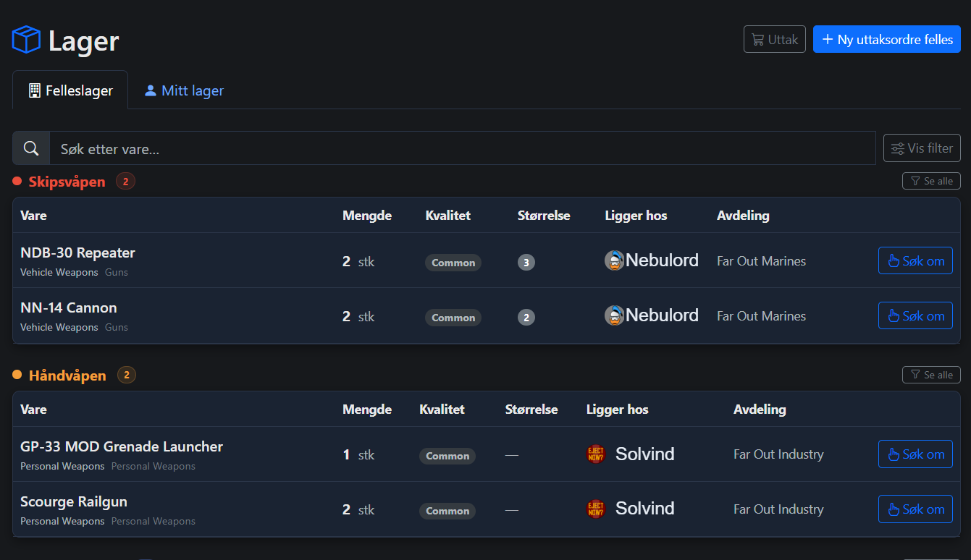Screen dimensions: 971x560
Task: Click Søk om for NDB-30 Repeater
Action: pyautogui.click(x=915, y=260)
